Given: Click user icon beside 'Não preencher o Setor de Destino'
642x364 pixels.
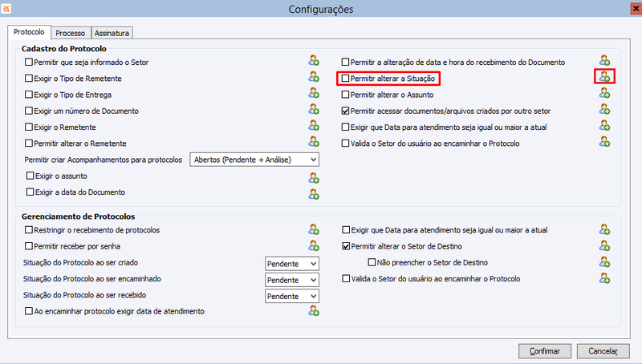Looking at the screenshot, I should click(605, 262).
